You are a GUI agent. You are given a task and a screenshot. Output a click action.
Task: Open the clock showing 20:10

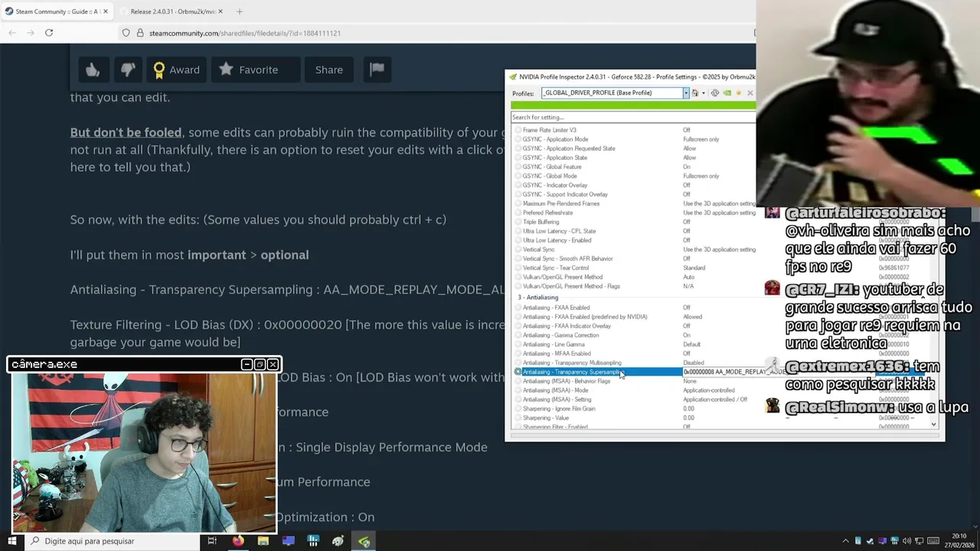[959, 540]
